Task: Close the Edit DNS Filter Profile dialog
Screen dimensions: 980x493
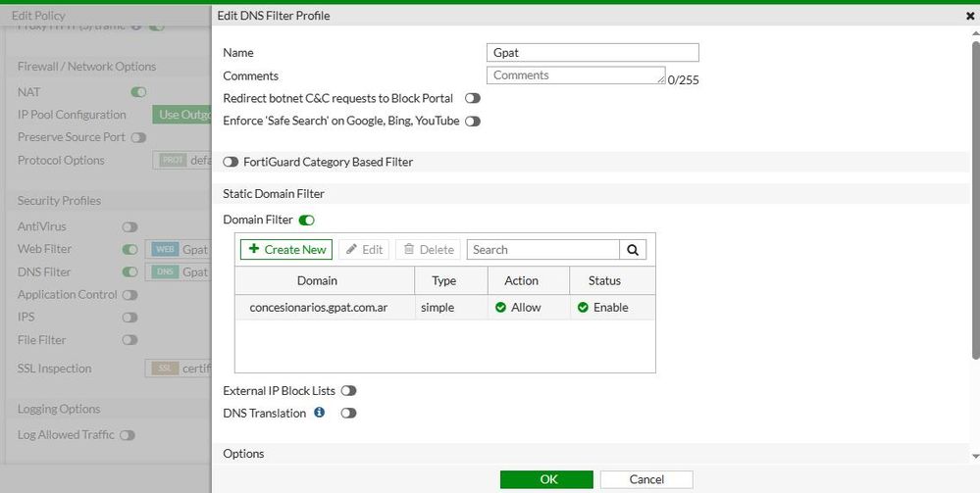Action: pyautogui.click(x=970, y=16)
